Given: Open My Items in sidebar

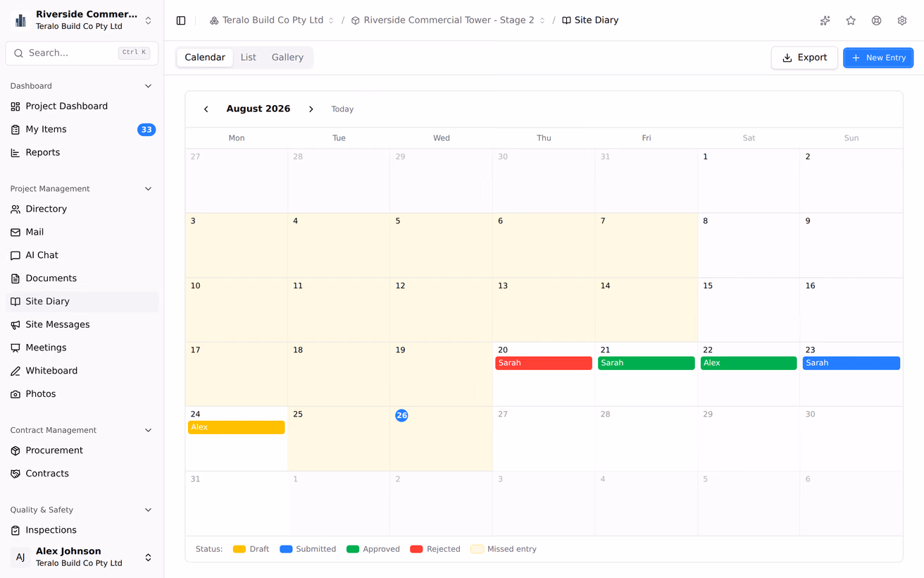Looking at the screenshot, I should tap(82, 130).
